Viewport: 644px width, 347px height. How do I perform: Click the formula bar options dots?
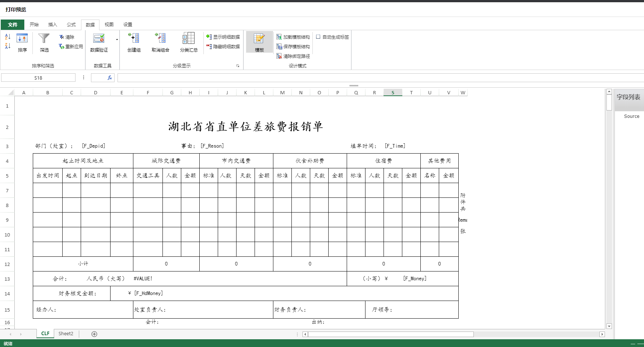tap(84, 78)
